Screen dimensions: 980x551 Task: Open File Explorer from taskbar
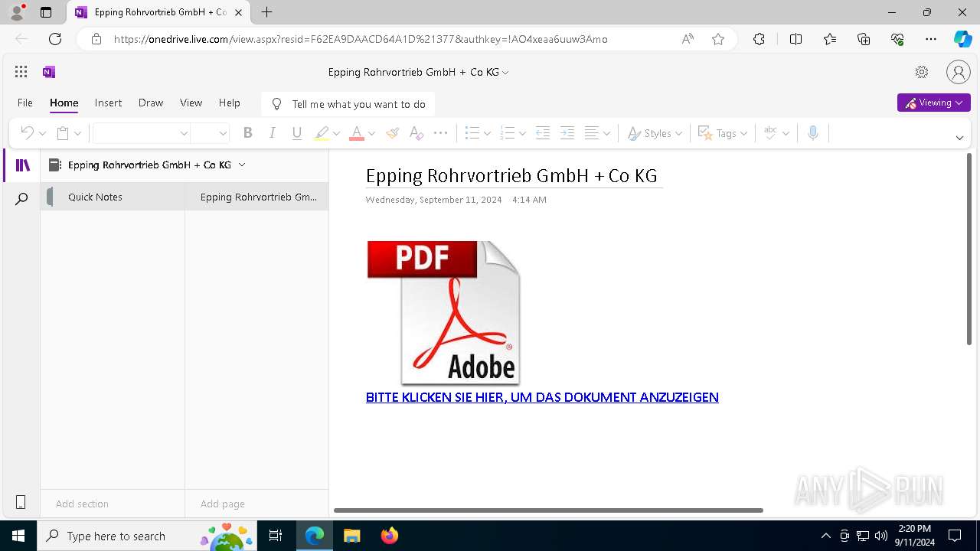[x=351, y=536]
